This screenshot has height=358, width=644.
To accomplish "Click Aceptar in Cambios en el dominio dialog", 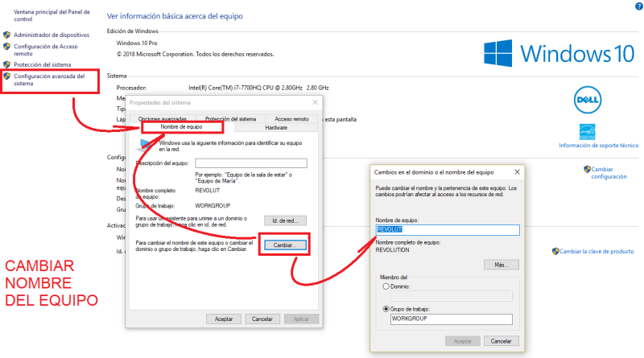I will [462, 341].
